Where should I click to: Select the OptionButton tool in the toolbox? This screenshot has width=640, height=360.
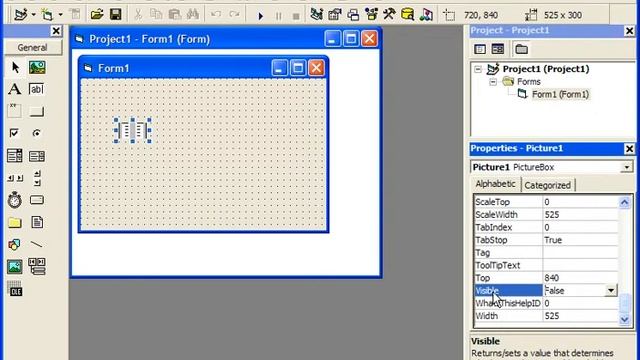(37, 133)
